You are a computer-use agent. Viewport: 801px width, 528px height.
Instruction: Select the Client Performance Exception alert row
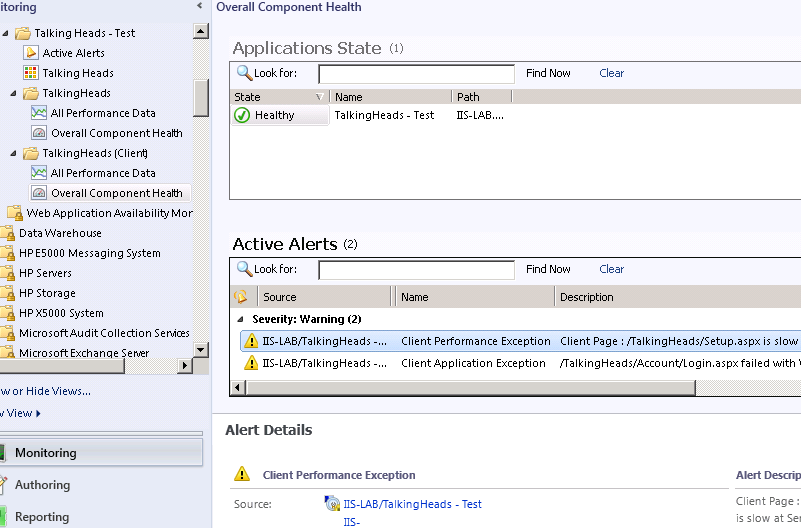pos(521,341)
